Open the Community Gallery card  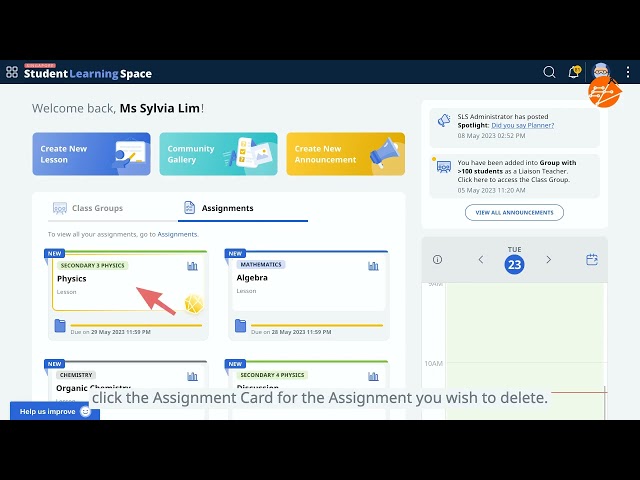point(218,154)
